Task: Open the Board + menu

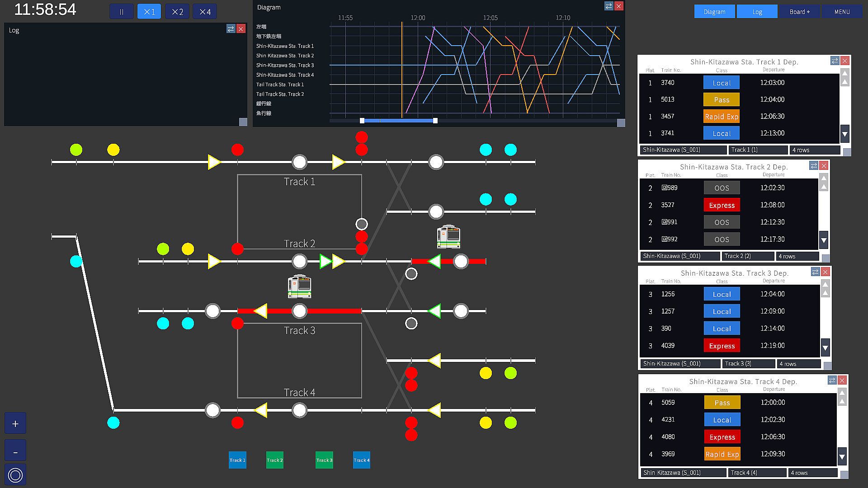Action: (x=799, y=12)
